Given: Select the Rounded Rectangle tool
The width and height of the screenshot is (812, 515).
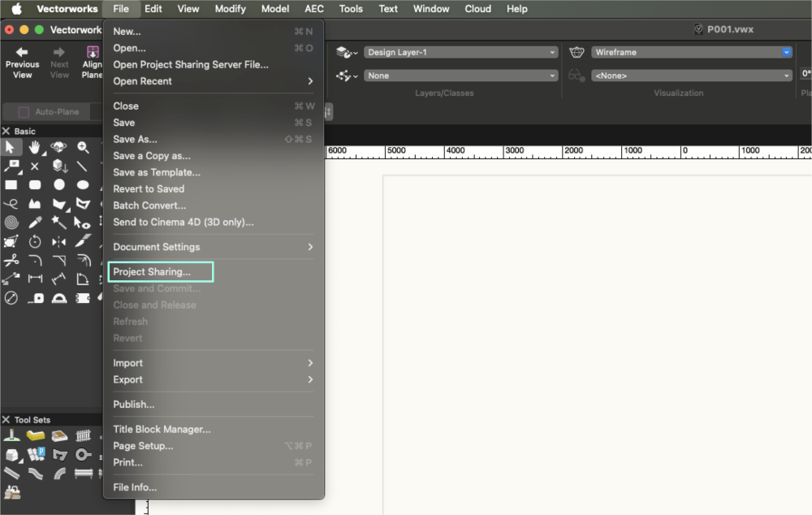Looking at the screenshot, I should 35,185.
